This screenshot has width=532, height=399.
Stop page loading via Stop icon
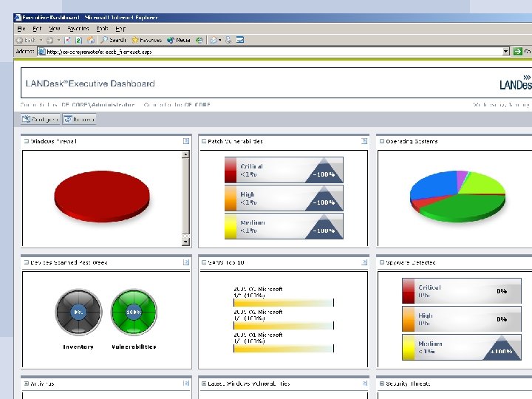click(x=67, y=40)
